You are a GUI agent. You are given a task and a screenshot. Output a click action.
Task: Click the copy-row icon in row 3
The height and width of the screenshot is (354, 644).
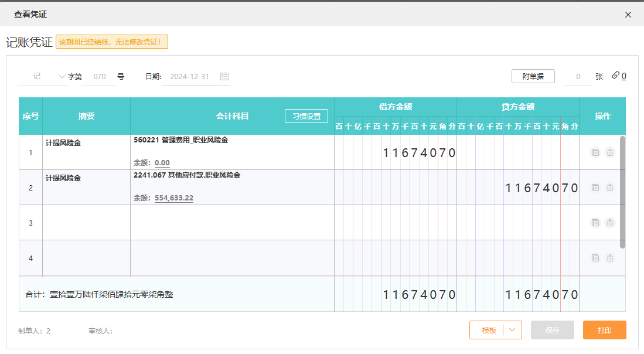[x=595, y=223]
